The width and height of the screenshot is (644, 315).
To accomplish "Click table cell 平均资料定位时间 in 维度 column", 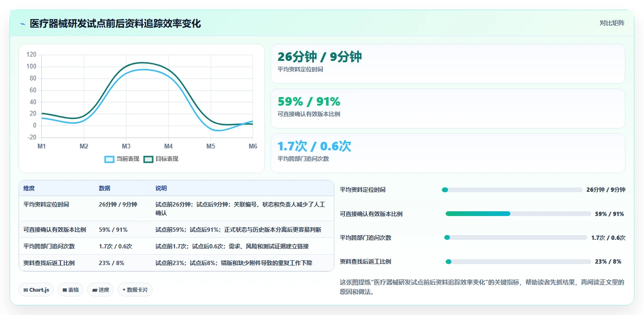I will coord(46,205).
